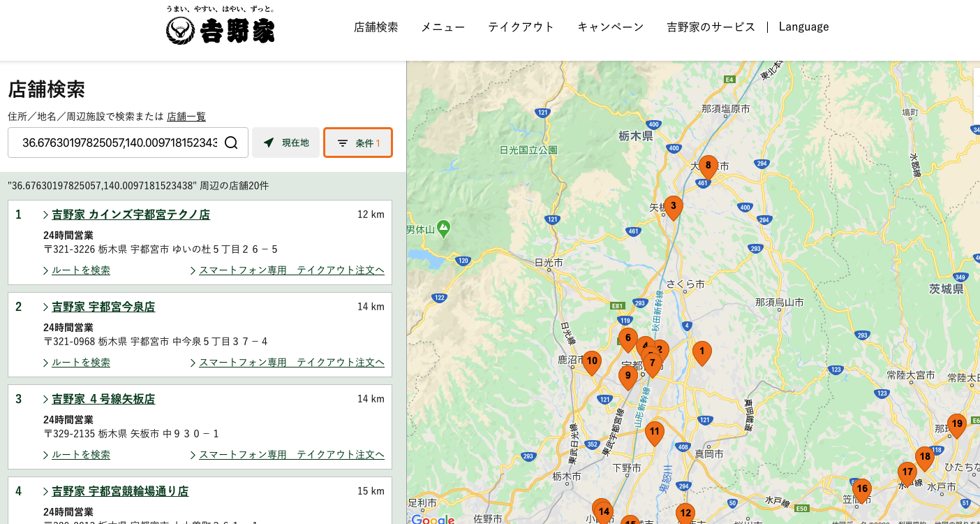980x524 pixels.
Task: Click map pin number 11
Action: pos(654,432)
